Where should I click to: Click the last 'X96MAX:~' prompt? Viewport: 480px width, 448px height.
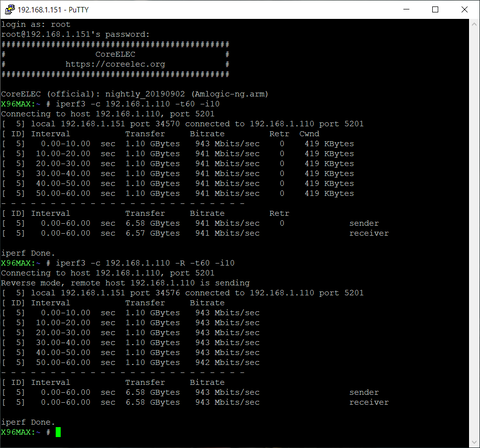[21, 432]
